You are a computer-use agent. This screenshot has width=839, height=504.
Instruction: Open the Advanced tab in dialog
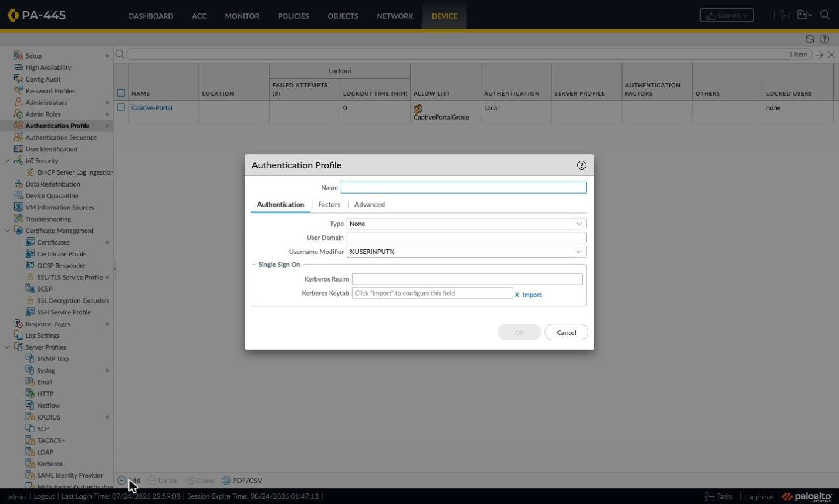point(370,204)
